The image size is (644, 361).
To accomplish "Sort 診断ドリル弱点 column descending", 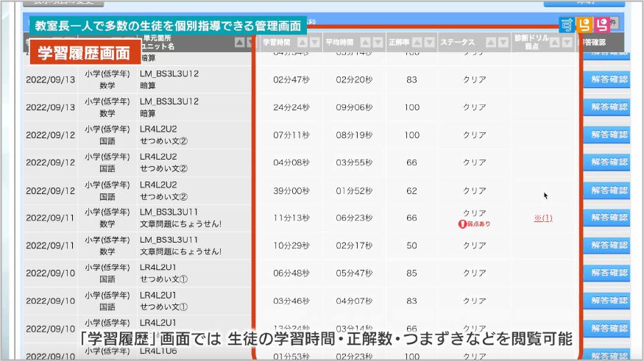I will [567, 43].
